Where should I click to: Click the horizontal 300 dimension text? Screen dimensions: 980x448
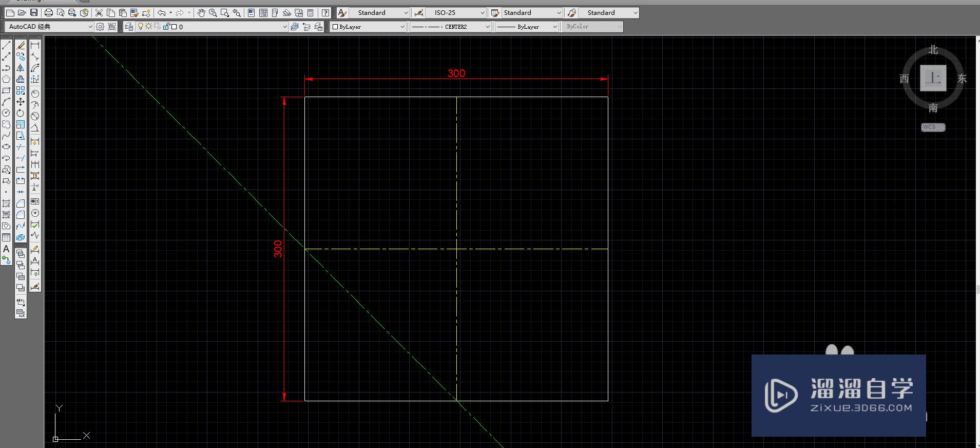point(456,73)
